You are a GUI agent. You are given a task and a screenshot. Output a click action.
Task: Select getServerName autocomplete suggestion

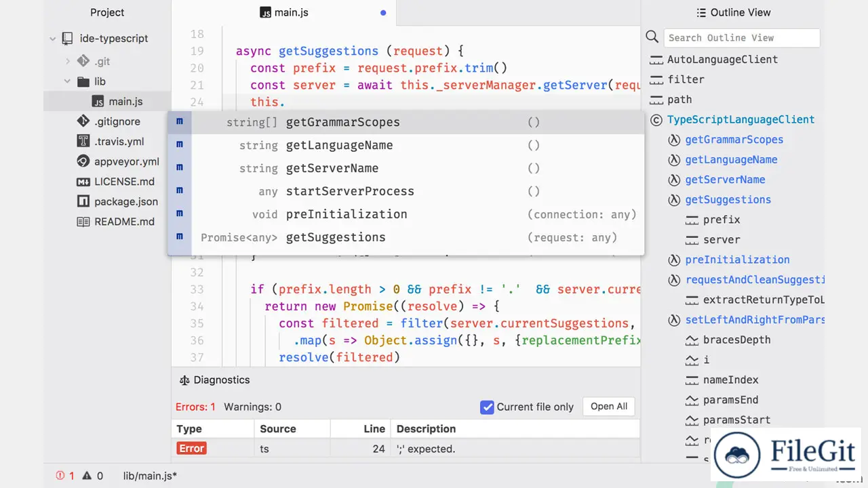(x=406, y=168)
